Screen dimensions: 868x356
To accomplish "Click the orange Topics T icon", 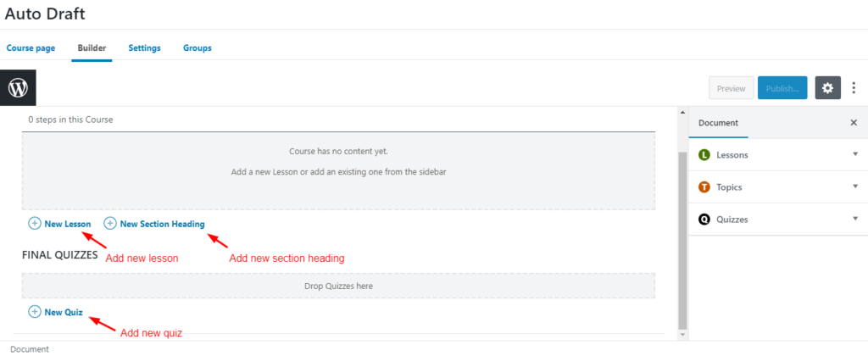I will [x=704, y=187].
